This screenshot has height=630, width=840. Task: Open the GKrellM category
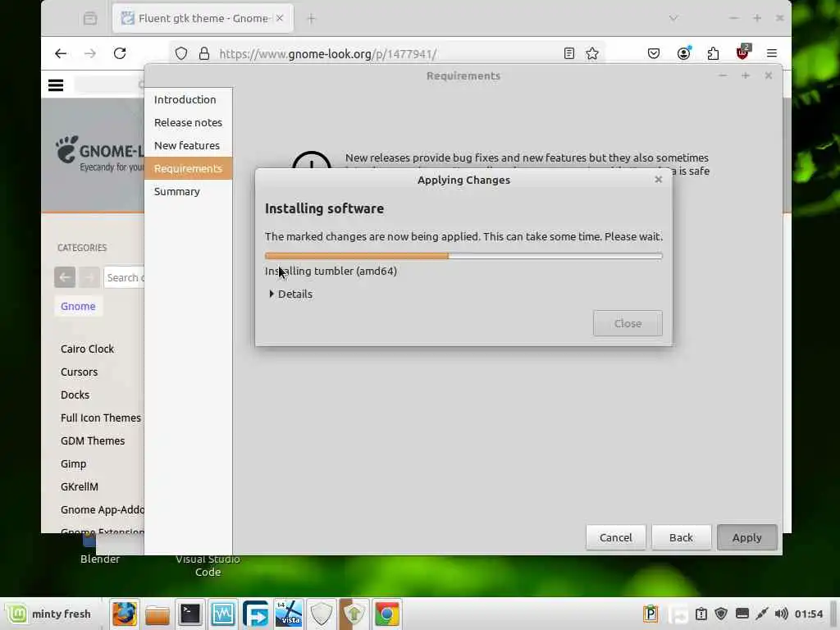(x=80, y=487)
